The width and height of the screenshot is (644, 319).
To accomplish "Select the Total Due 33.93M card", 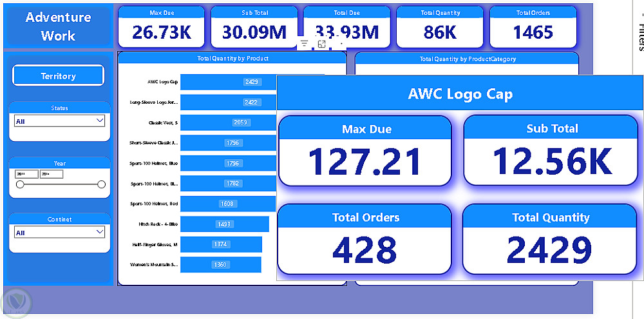I will coord(346,26).
